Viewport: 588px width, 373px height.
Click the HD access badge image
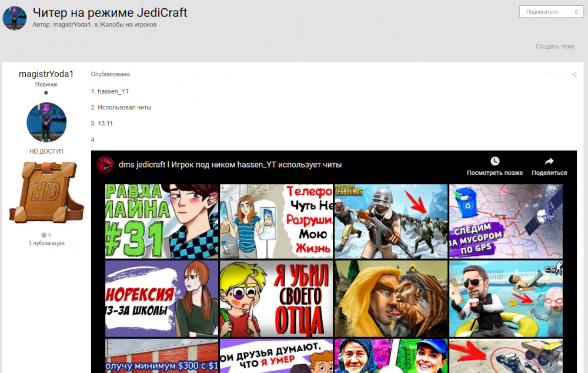(46, 193)
